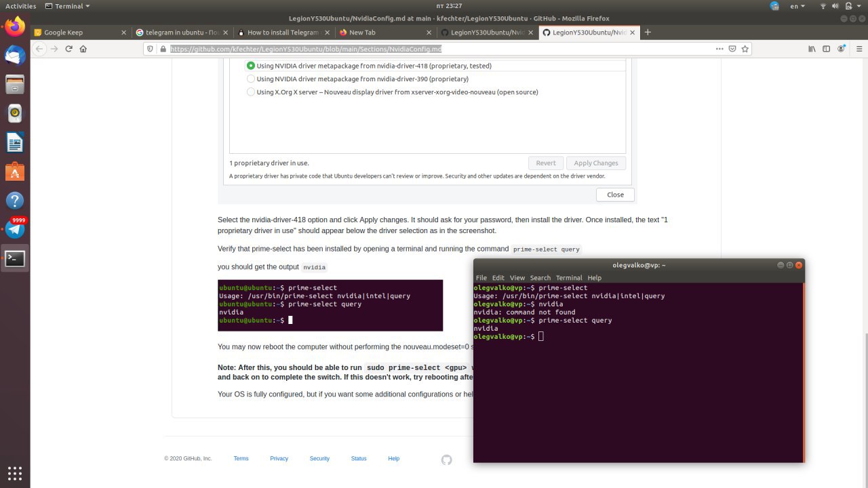This screenshot has width=868, height=488.
Task: Open the Files manager dock icon
Action: [15, 85]
